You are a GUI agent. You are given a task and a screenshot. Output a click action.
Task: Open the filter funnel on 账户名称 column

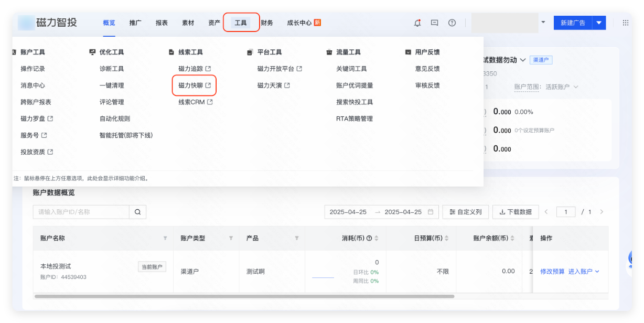[x=165, y=238]
